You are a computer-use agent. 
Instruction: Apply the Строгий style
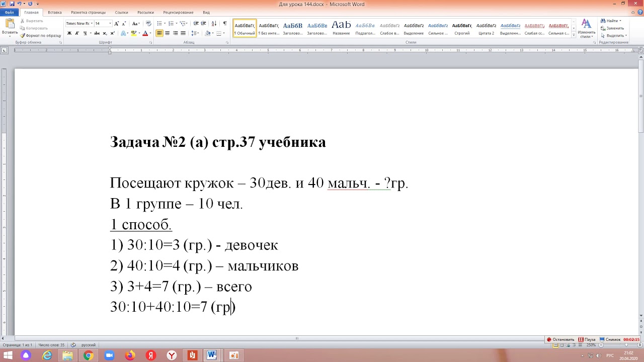(x=462, y=28)
